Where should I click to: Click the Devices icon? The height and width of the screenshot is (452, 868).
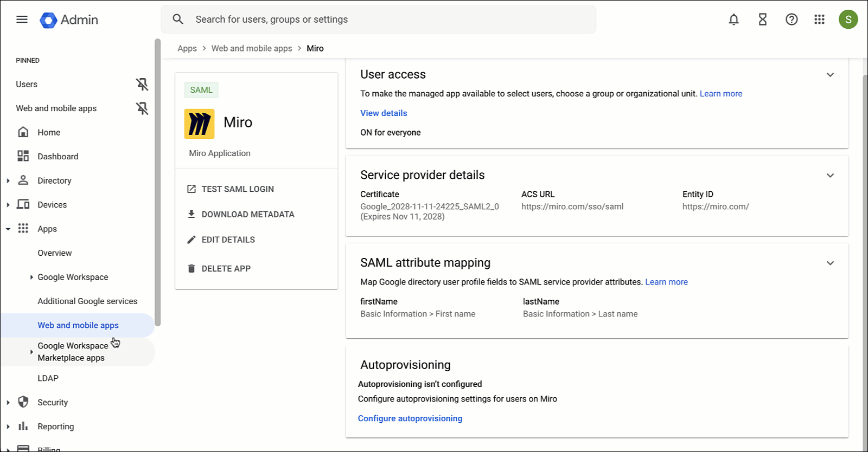23,204
